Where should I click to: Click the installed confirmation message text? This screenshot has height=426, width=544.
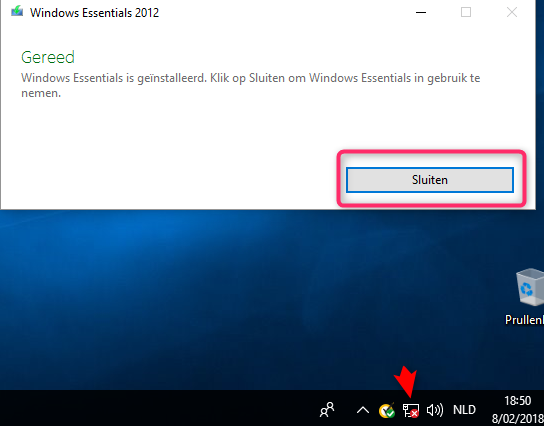250,85
